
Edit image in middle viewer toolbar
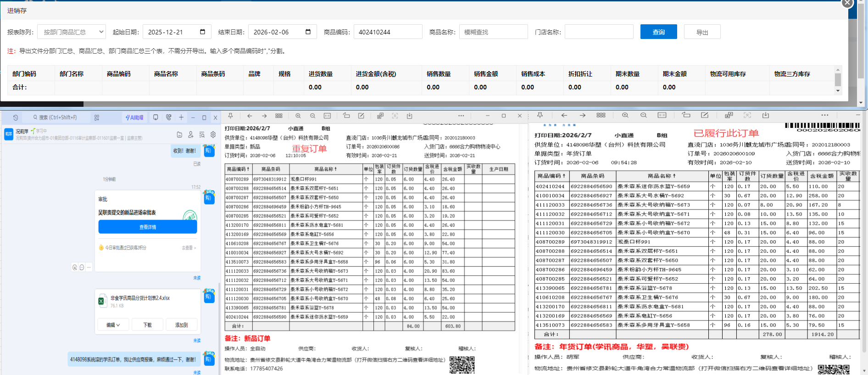tap(361, 116)
